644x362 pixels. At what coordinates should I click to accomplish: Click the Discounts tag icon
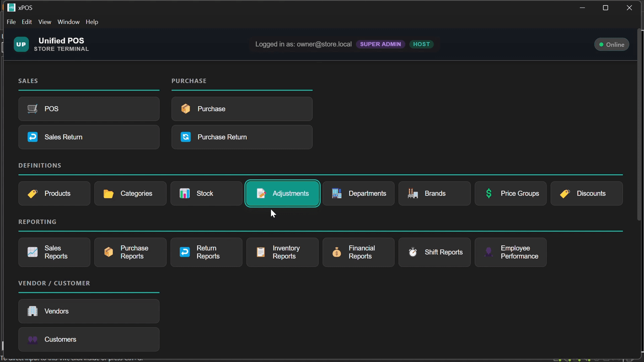tap(565, 193)
